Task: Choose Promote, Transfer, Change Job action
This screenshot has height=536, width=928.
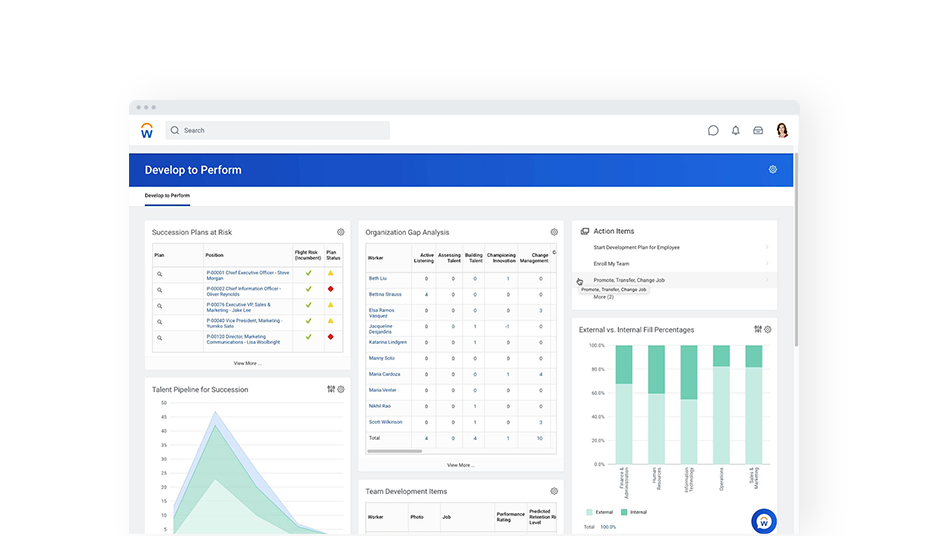Action: coord(629,280)
